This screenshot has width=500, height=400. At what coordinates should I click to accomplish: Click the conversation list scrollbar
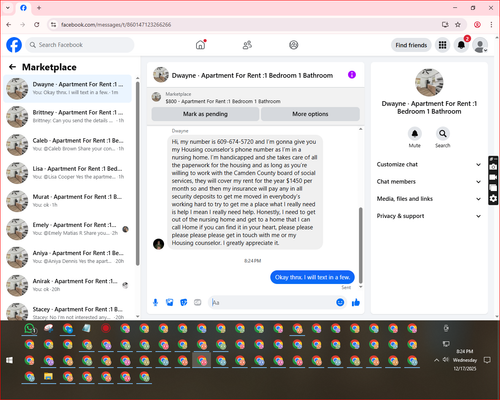137,173
